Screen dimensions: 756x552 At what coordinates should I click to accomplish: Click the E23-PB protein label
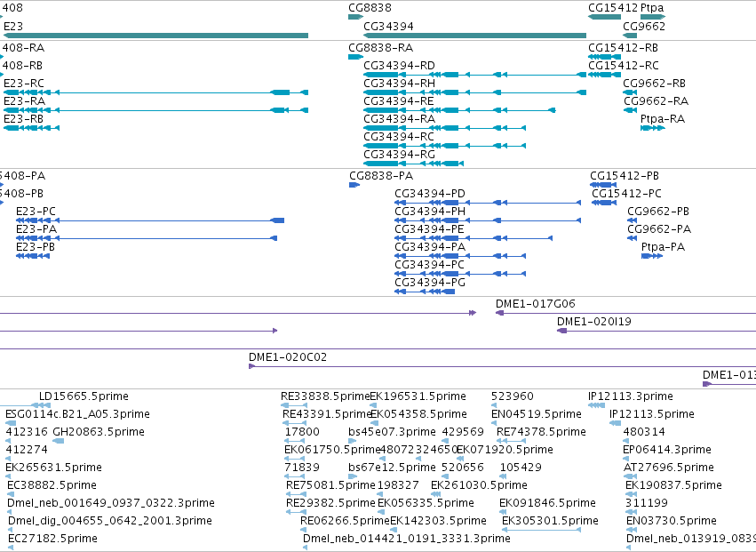pos(36,247)
